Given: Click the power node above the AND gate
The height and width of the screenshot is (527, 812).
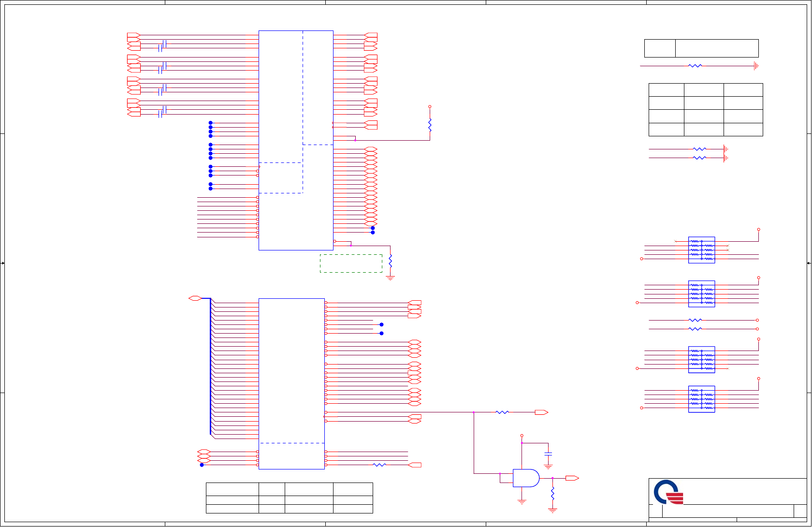Looking at the screenshot, I should pyautogui.click(x=522, y=436).
